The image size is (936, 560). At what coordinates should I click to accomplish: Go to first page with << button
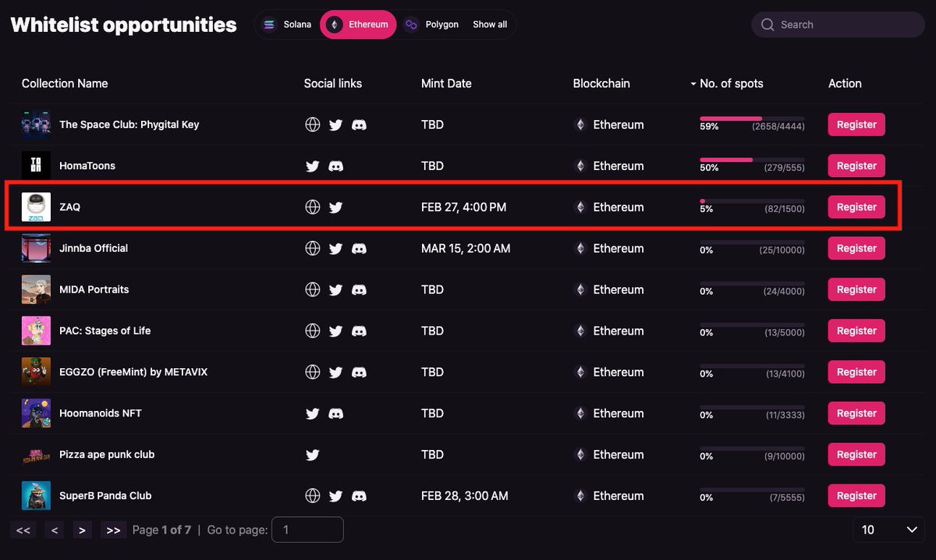(x=23, y=530)
